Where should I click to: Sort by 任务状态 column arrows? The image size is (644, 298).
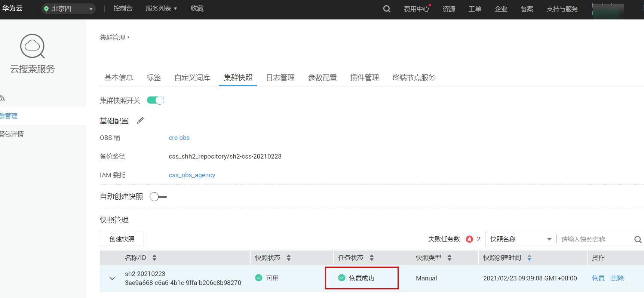tap(372, 258)
